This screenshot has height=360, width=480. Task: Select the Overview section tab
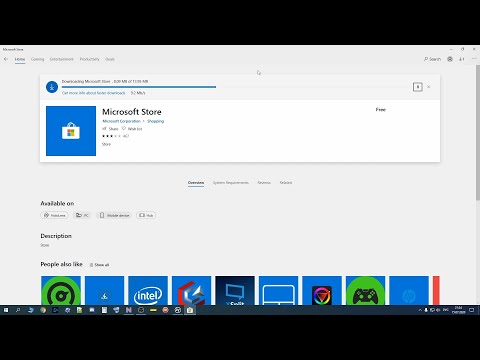point(196,183)
